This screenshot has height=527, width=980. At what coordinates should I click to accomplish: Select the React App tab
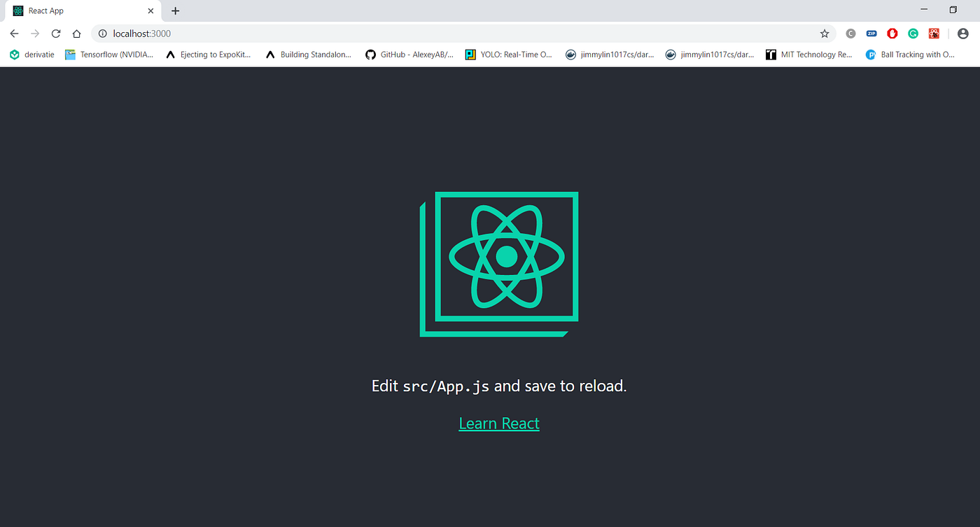[83, 10]
